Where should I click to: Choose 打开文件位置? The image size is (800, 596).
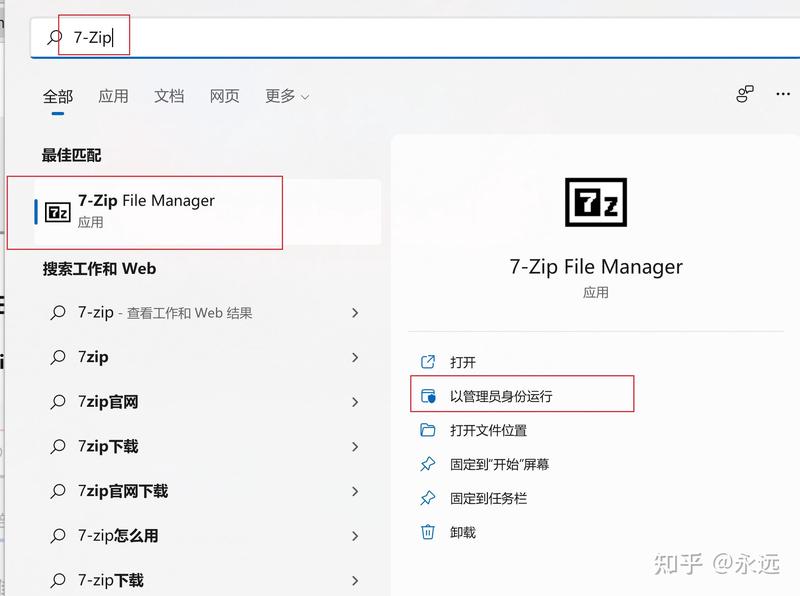point(488,430)
